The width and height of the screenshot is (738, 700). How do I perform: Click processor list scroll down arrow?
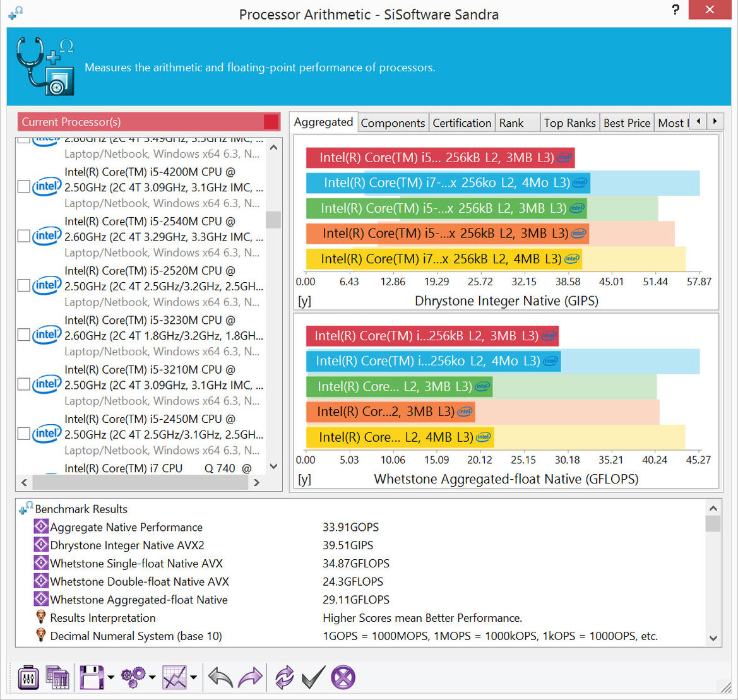click(x=273, y=466)
